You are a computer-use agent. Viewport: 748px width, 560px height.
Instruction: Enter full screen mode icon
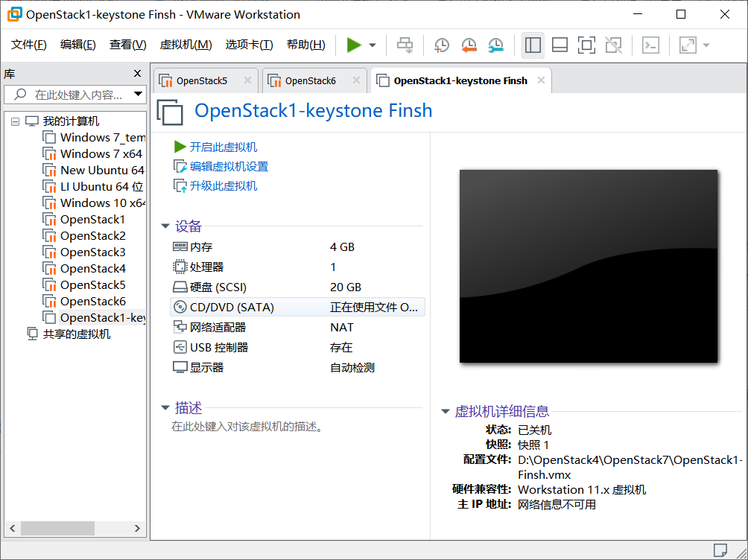pos(586,45)
